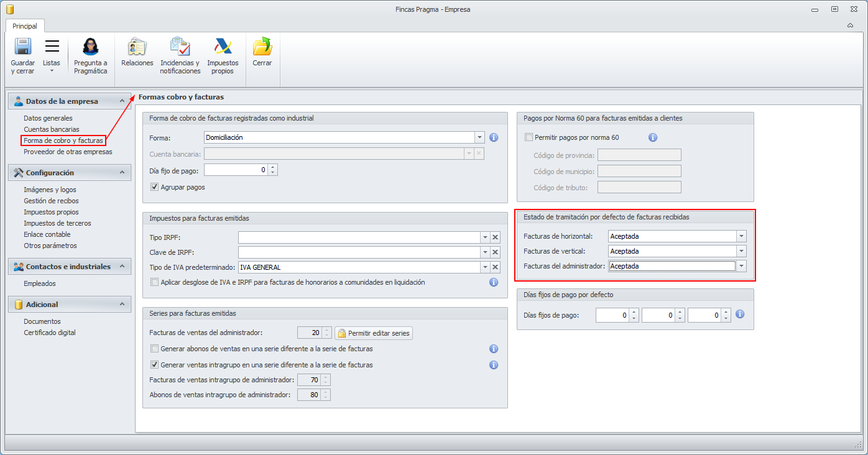The image size is (868, 455).
Task: Click the Cerrar folder icon
Action: pos(262,47)
